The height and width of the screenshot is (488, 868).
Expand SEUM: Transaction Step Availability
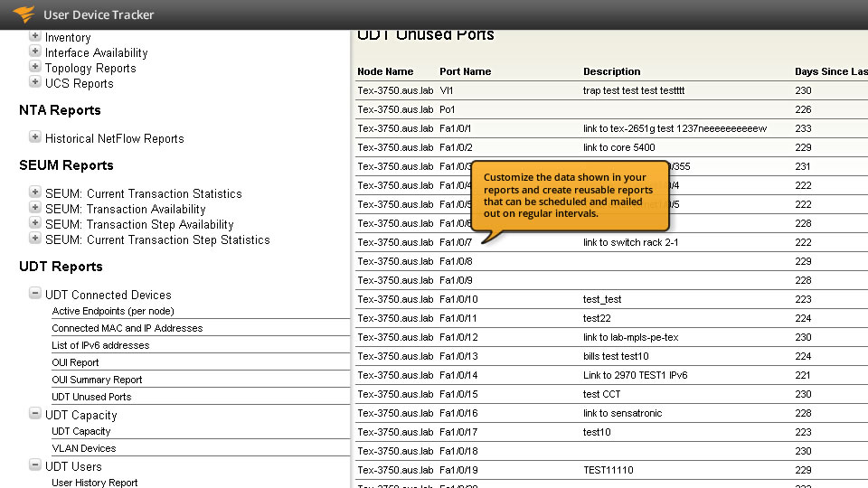[35, 223]
